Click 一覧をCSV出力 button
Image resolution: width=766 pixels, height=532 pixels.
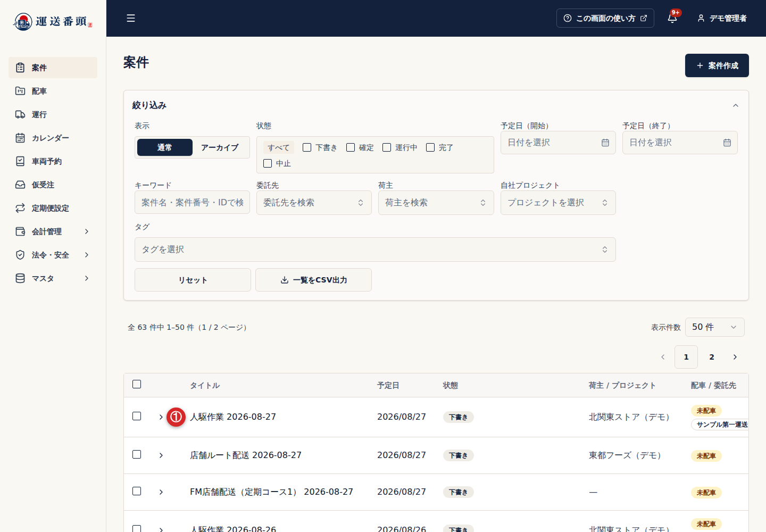pyautogui.click(x=313, y=280)
